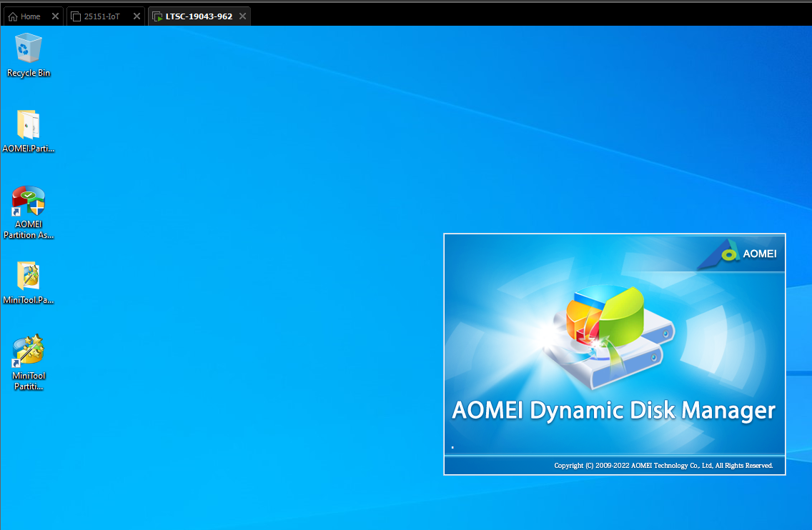Close the 25151-IoT tab

point(137,16)
